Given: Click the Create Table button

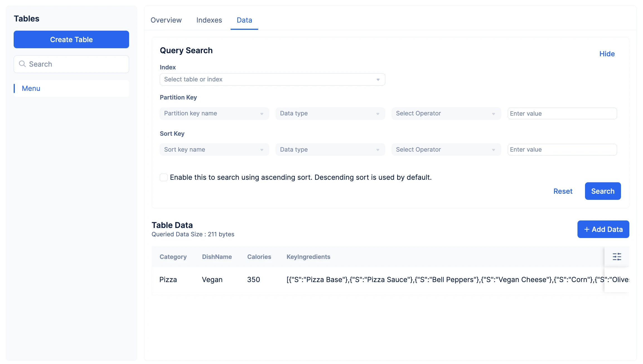Looking at the screenshot, I should [71, 39].
